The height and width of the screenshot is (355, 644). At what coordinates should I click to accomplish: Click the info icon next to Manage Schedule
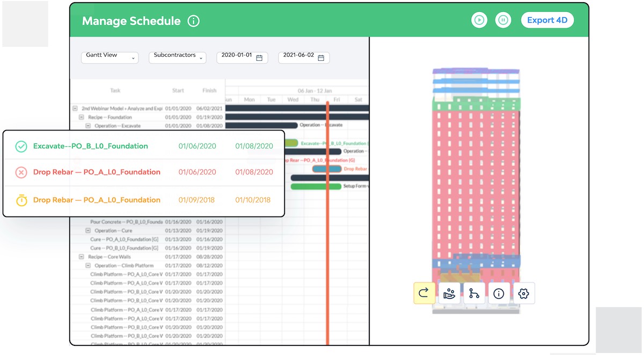(x=192, y=21)
